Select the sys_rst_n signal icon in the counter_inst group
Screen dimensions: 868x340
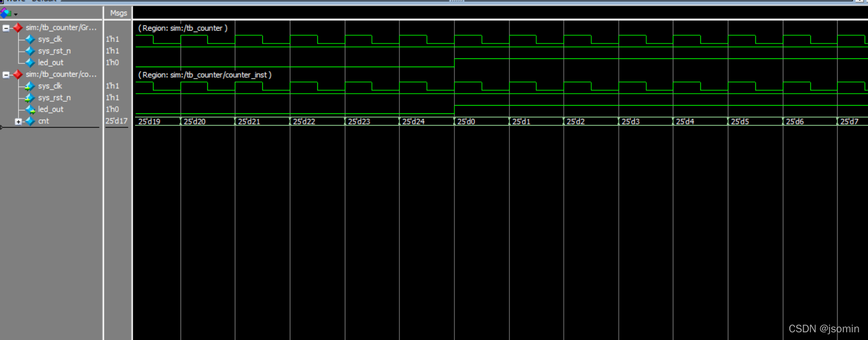pos(30,97)
